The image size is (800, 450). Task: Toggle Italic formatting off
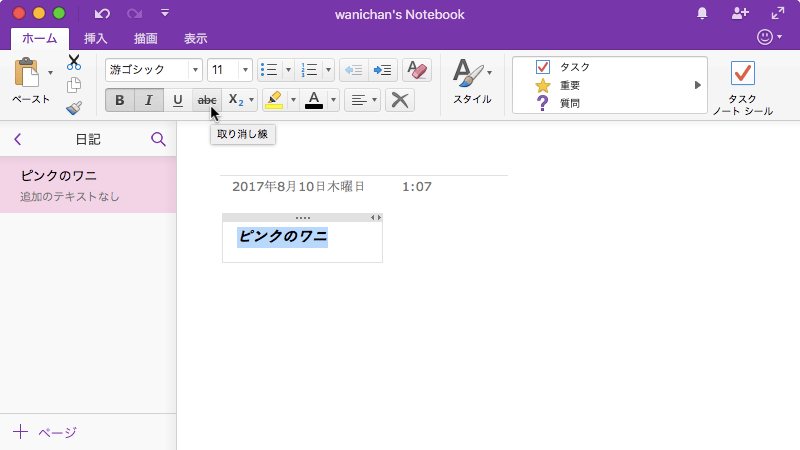pos(148,100)
